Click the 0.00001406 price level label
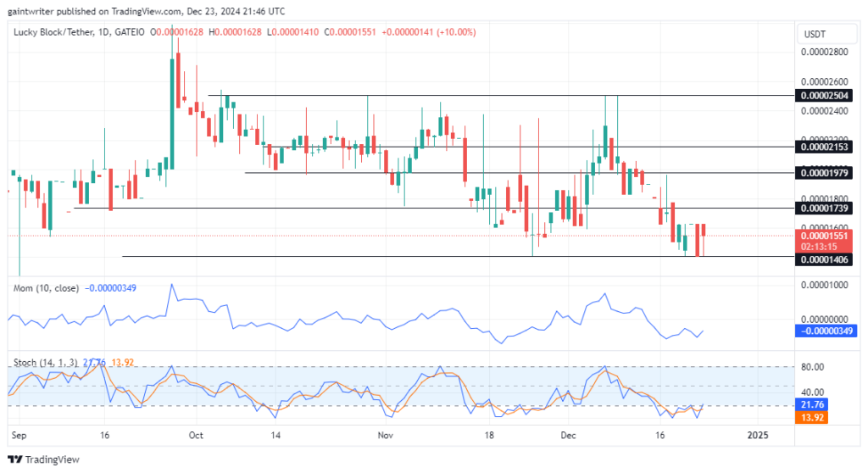The image size is (868, 473). coord(824,259)
